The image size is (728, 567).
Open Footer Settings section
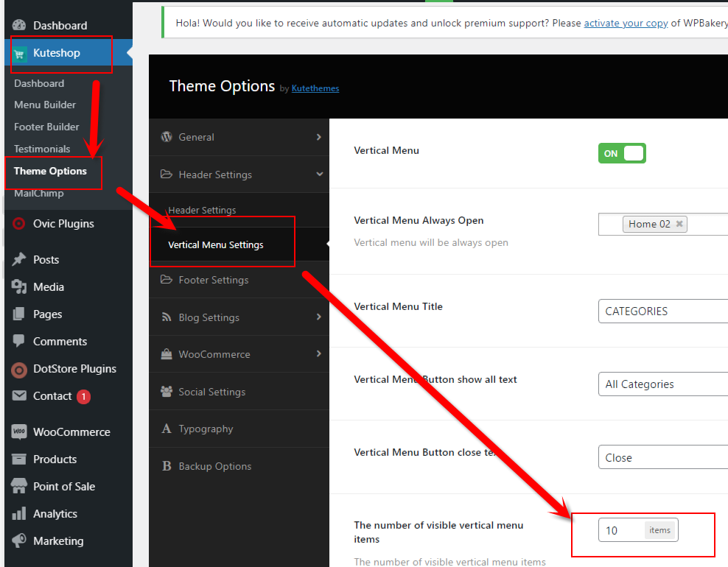239,280
